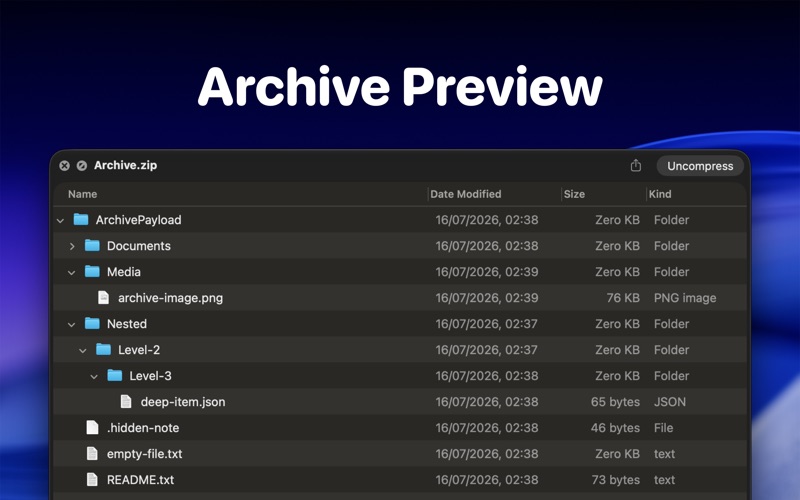Sort by the Kind column header
Image resolution: width=800 pixels, height=500 pixels.
(x=660, y=194)
